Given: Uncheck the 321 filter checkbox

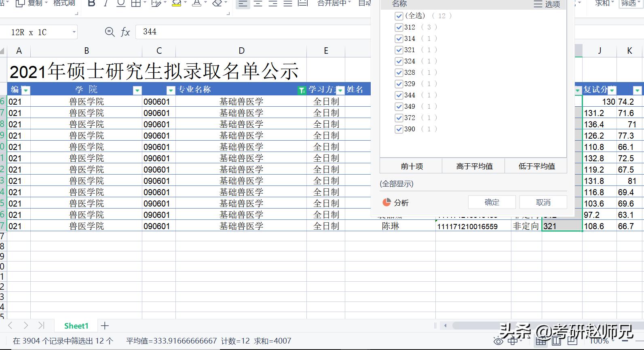Looking at the screenshot, I should [399, 50].
